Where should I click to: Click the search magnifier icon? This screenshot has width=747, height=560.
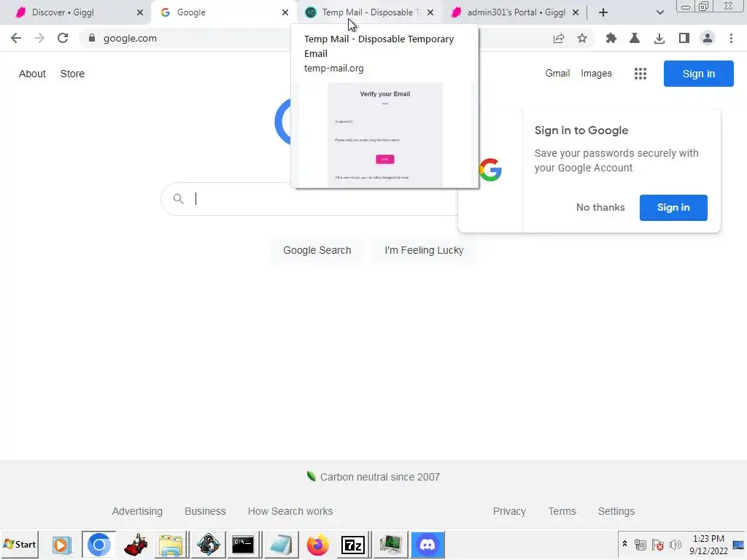pos(178,198)
